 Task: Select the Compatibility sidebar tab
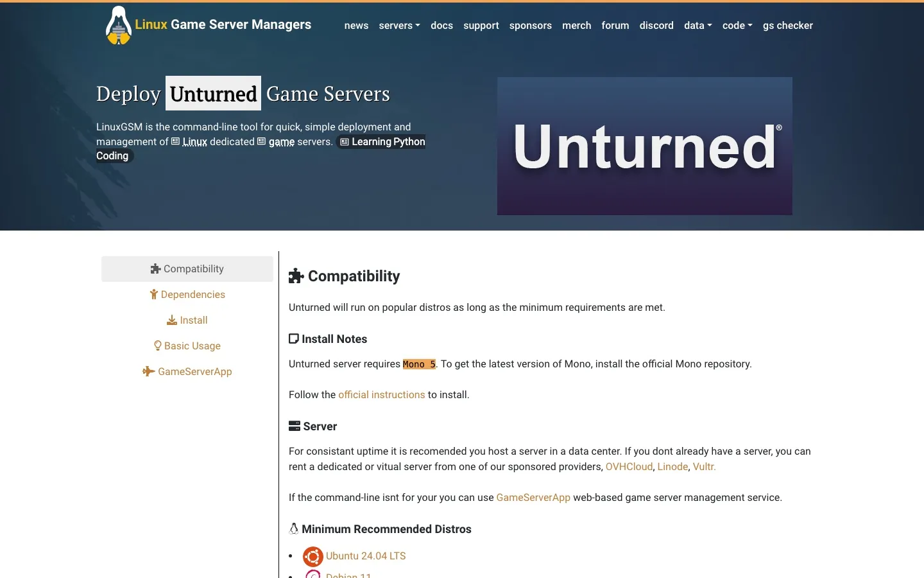tap(187, 269)
